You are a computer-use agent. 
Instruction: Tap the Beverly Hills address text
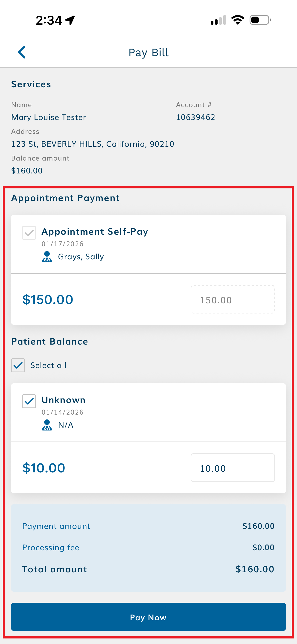pos(93,144)
